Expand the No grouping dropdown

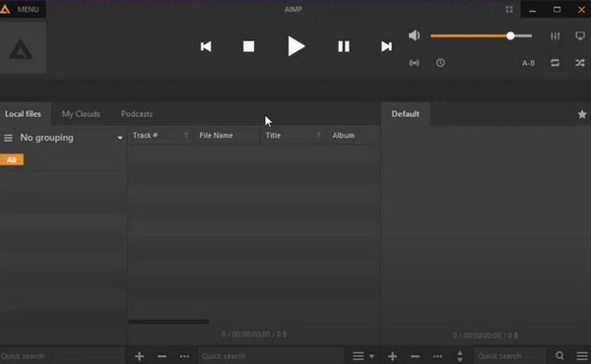coord(120,138)
